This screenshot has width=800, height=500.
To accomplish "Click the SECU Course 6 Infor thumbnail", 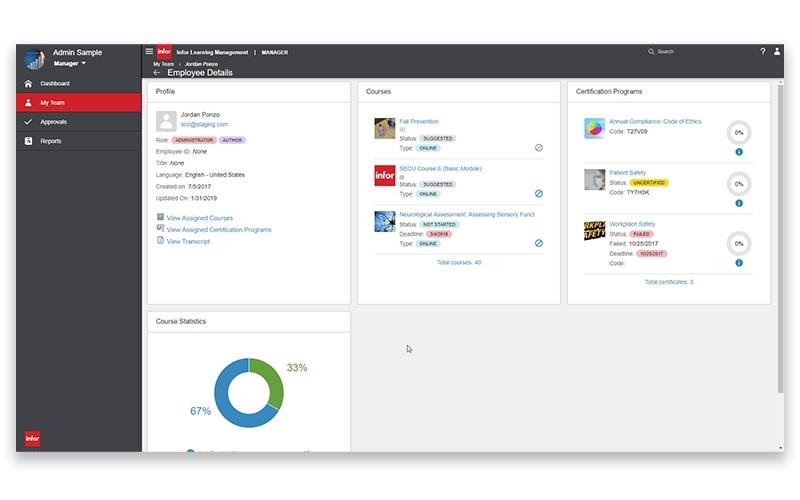I will click(x=385, y=176).
